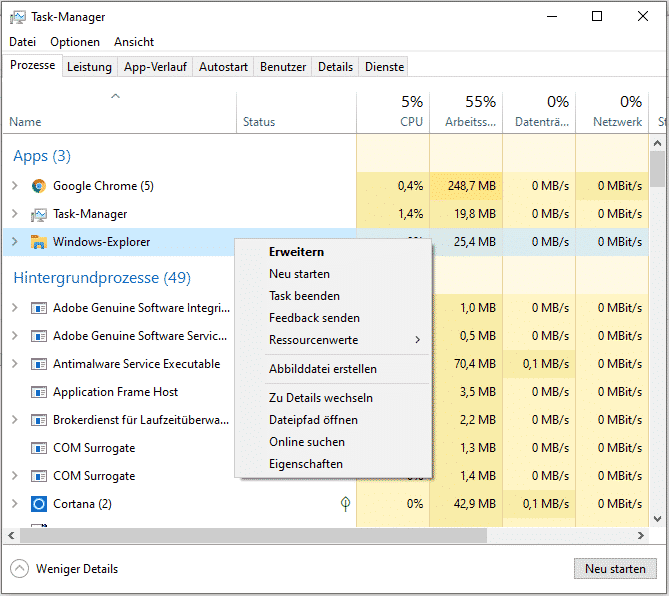
Task: Click the first COM Surrogate icon
Action: click(x=39, y=448)
